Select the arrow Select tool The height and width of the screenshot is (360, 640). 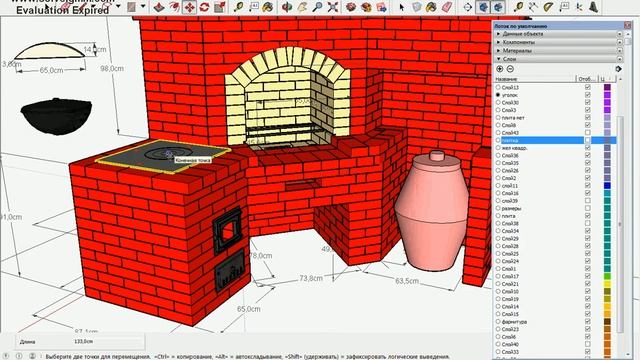(402, 7)
